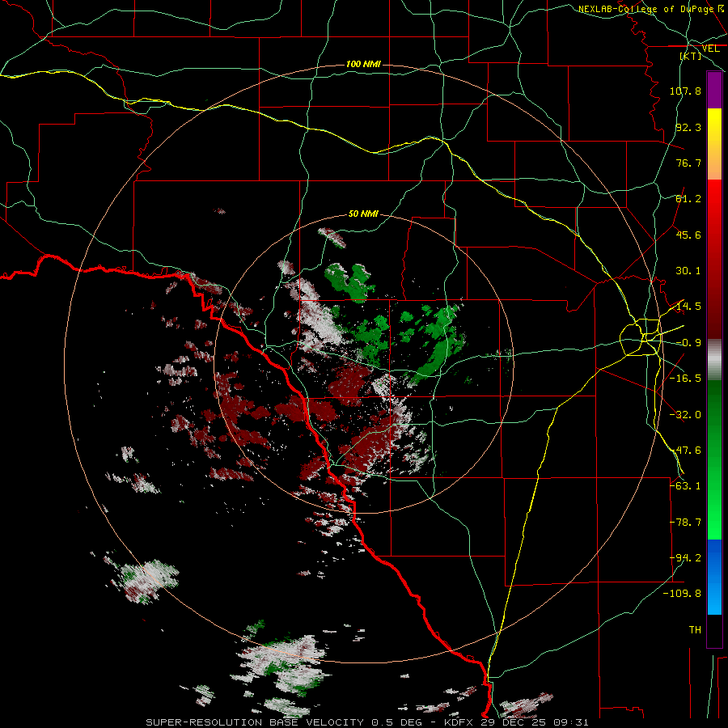Click the -78.7 velocity scale value
The image size is (728, 728).
[685, 523]
